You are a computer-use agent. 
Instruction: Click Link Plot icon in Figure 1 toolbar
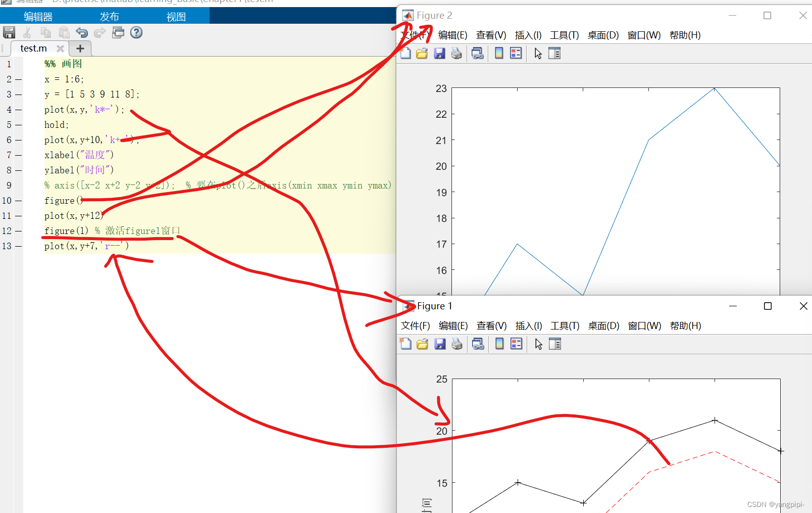478,344
